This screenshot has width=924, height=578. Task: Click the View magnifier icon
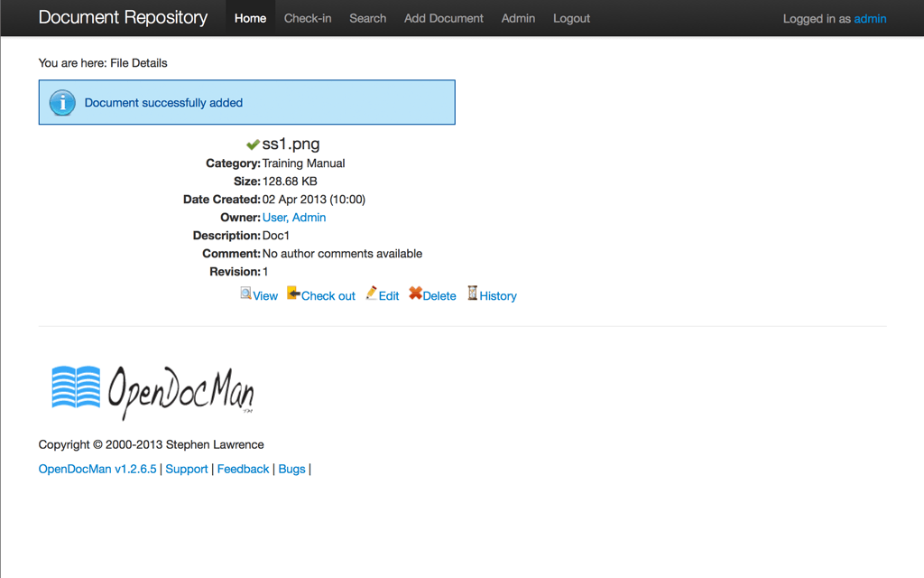click(x=245, y=294)
